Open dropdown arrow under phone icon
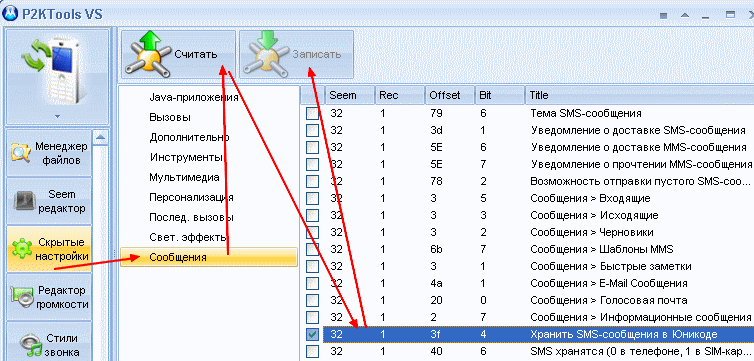Image resolution: width=754 pixels, height=361 pixels. coord(57,116)
